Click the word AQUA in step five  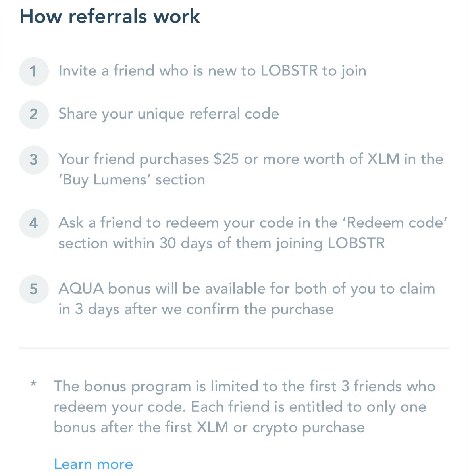[81, 288]
